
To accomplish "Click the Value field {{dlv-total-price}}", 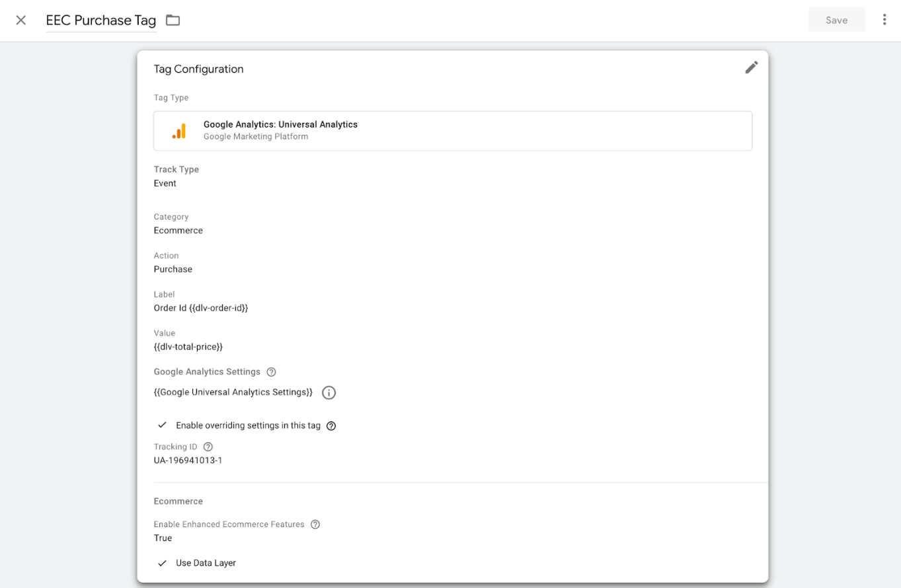I will 188,346.
